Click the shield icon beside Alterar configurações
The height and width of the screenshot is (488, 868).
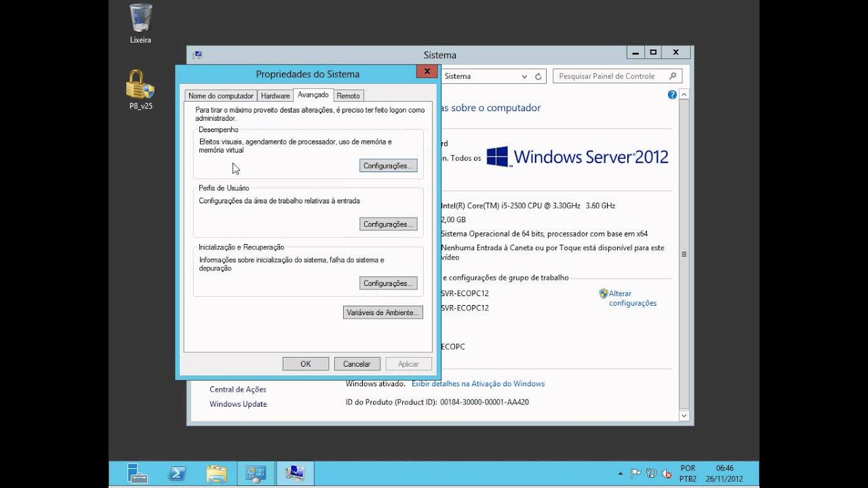604,293
